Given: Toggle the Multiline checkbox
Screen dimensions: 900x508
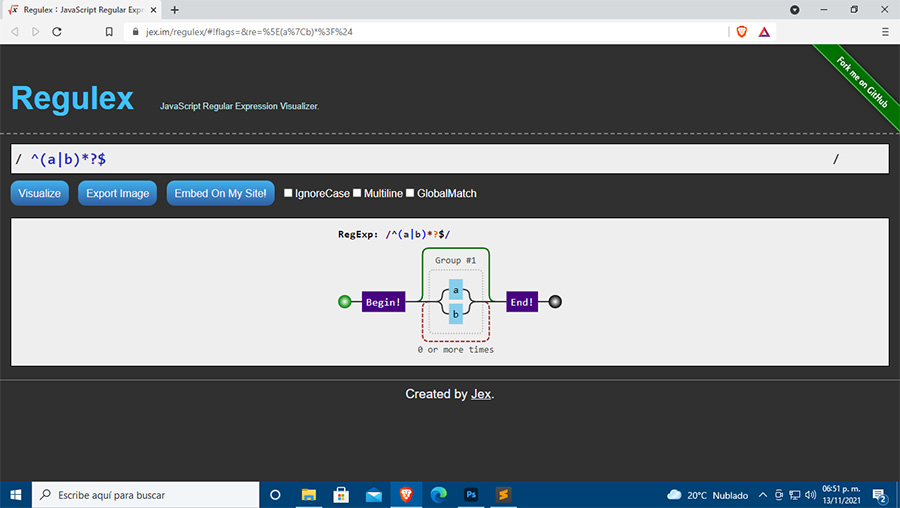Looking at the screenshot, I should 357,193.
